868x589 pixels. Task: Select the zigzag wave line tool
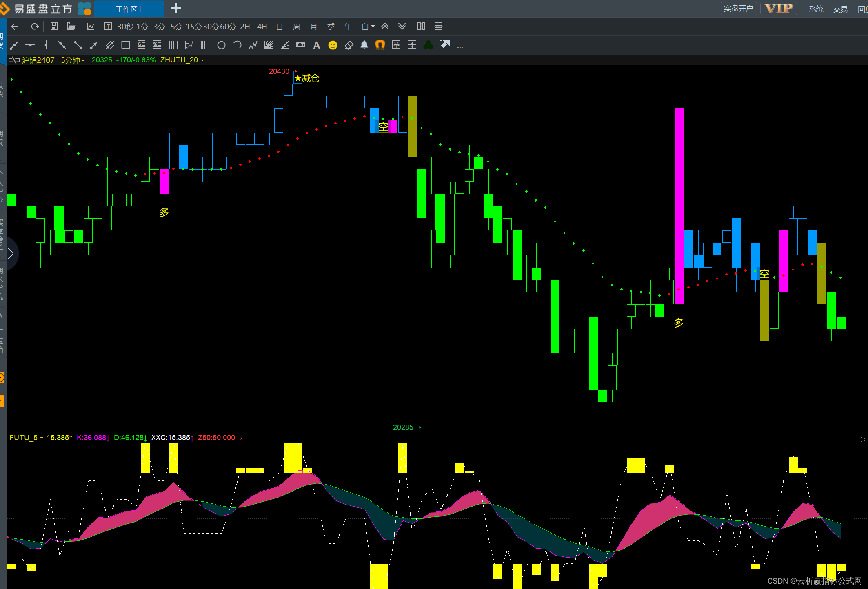pyautogui.click(x=253, y=45)
